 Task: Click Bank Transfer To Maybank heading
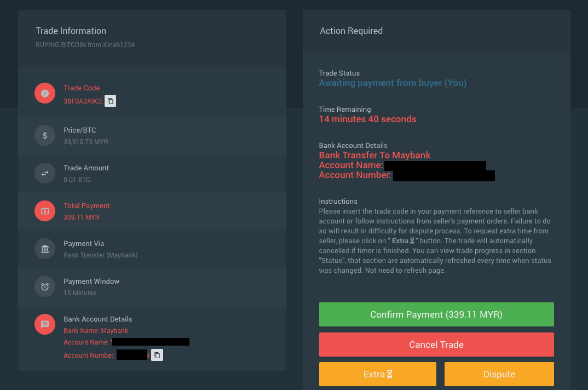click(x=374, y=155)
